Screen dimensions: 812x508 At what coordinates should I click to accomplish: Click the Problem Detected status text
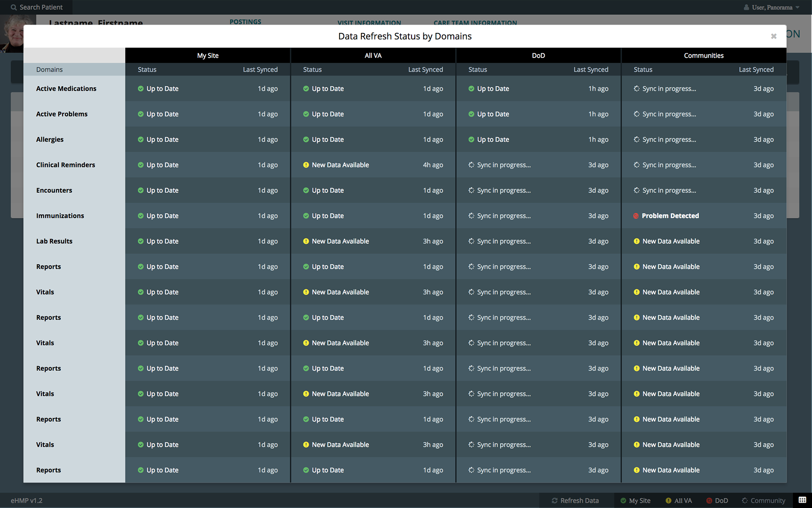pos(670,216)
